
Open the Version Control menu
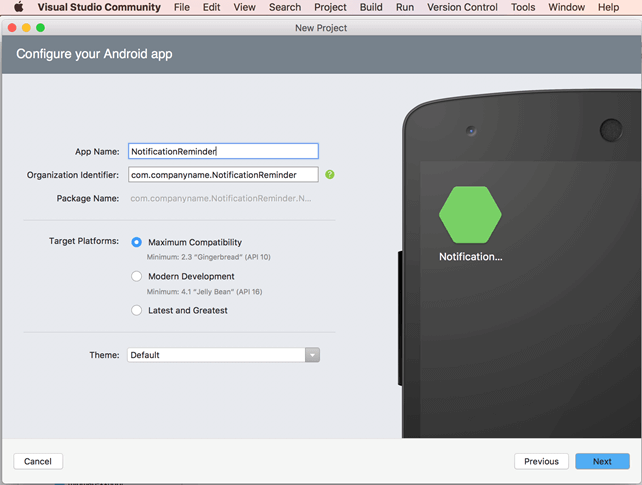click(x=462, y=7)
